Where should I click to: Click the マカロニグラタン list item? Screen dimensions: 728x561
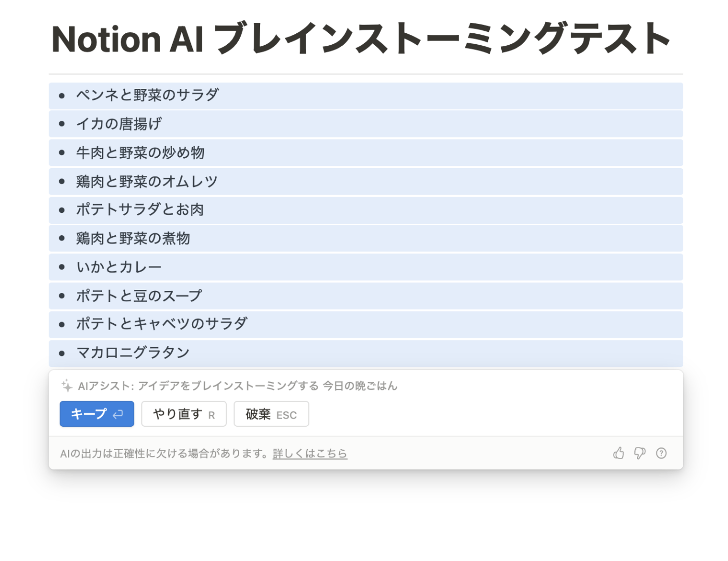[x=366, y=353]
